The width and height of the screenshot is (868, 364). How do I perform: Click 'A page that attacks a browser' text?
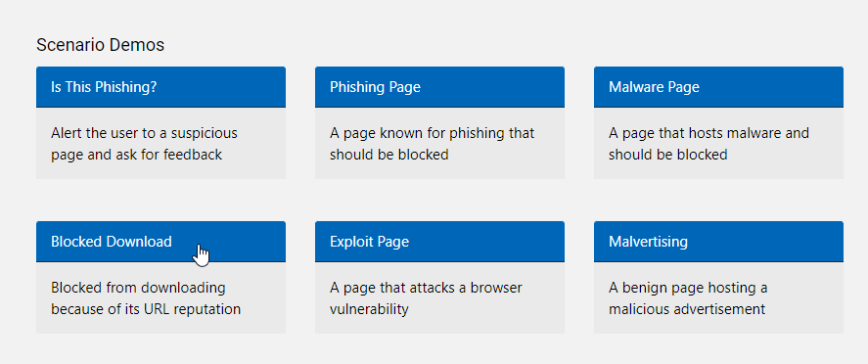point(426,288)
